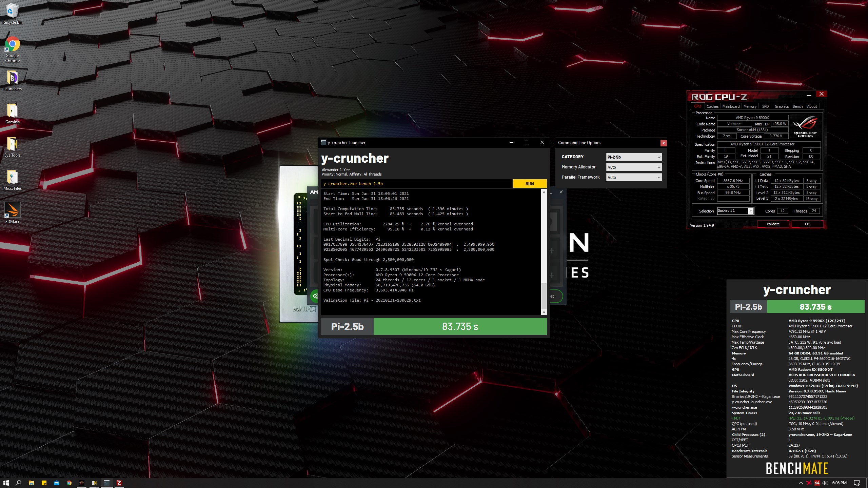Viewport: 868px width, 488px height.
Task: Switch to y-cruncher launcher taskbar icon
Action: 107,483
